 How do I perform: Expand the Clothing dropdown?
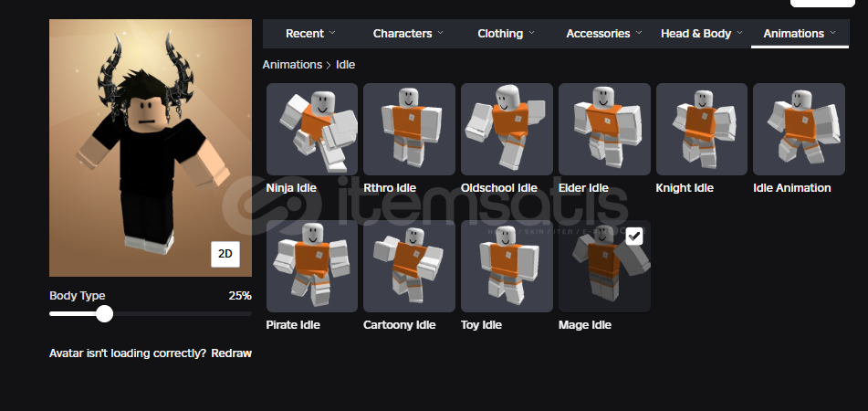(506, 33)
